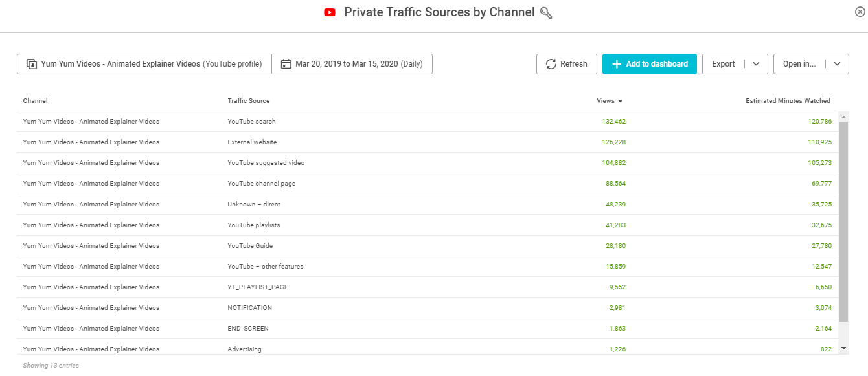
Task: Click the minutes watched value 32,675
Action: [821, 225]
